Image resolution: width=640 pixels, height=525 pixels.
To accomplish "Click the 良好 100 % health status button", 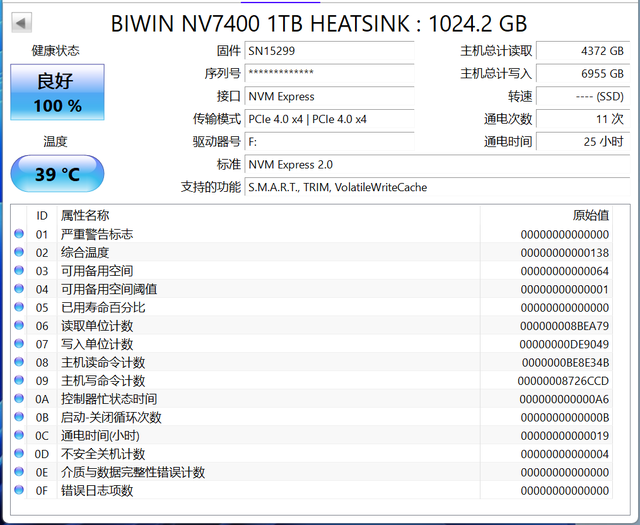I will click(57, 92).
